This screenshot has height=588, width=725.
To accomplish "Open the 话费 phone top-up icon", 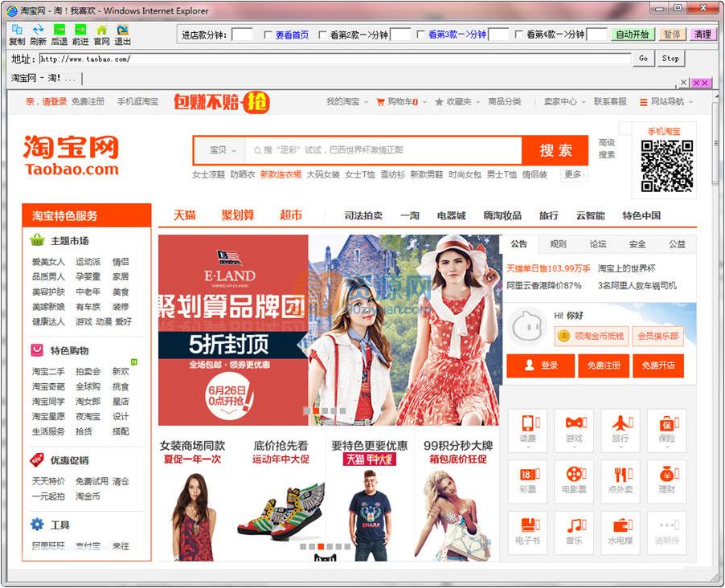I will [527, 430].
